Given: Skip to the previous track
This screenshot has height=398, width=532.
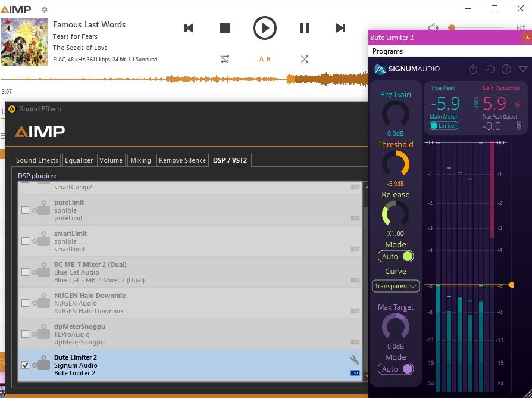Looking at the screenshot, I should click(x=189, y=28).
